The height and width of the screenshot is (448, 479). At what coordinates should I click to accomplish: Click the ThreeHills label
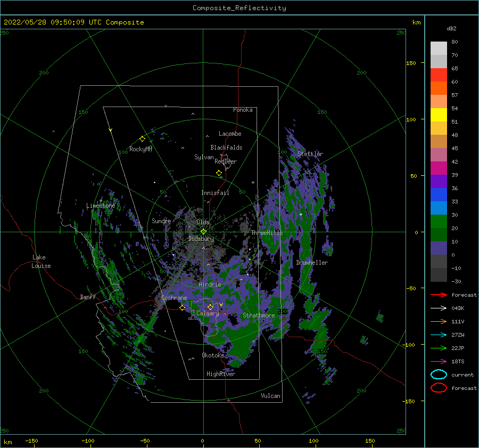267,233
